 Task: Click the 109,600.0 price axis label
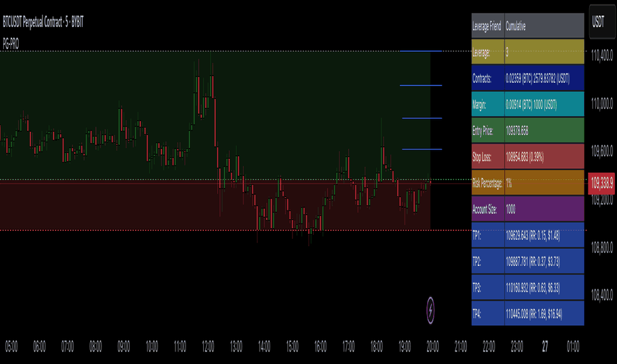pyautogui.click(x=602, y=151)
